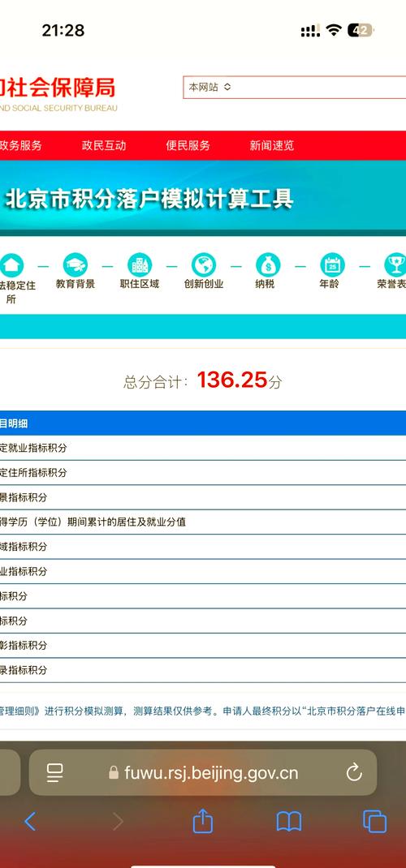Tap the tax payment money bag icon
The image size is (406, 868).
[x=268, y=265]
